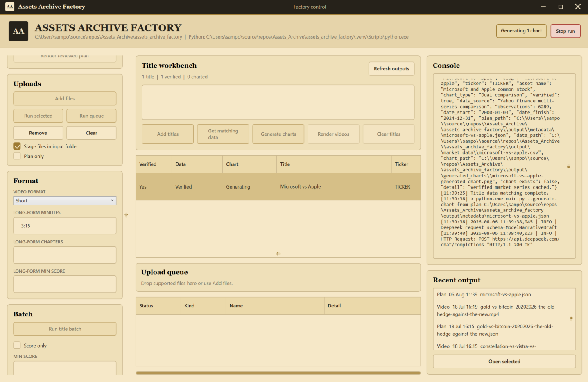
Task: Click the Long-form min score field
Action: 65,284
